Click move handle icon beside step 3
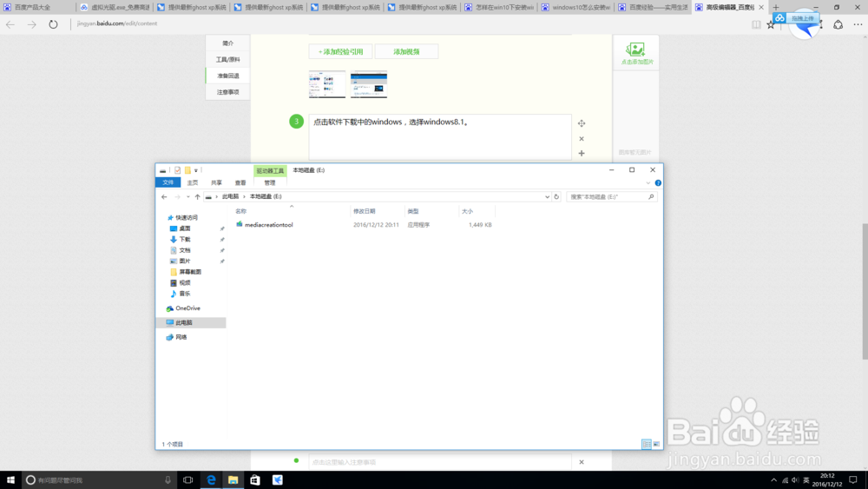 pos(582,123)
